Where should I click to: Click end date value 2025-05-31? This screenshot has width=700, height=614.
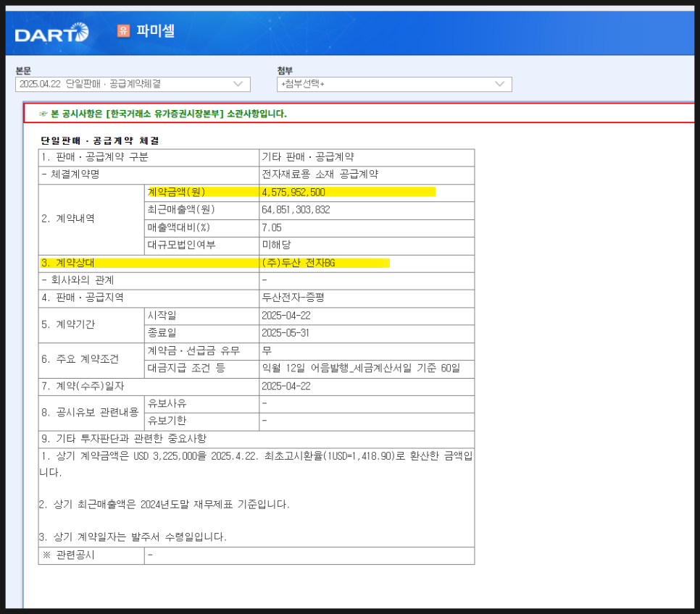click(x=286, y=333)
